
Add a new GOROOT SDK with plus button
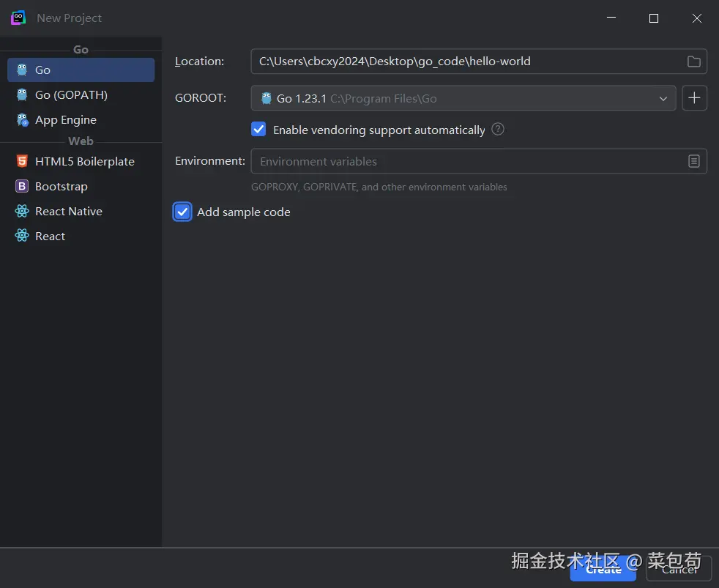(694, 97)
